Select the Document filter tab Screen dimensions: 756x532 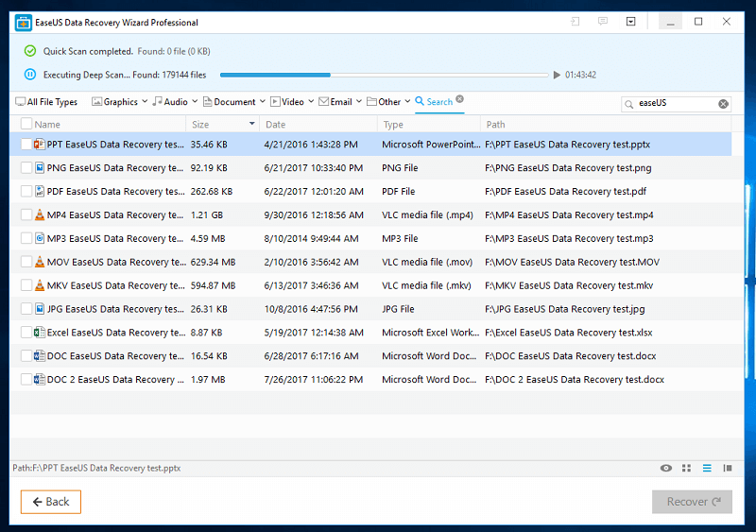point(230,102)
